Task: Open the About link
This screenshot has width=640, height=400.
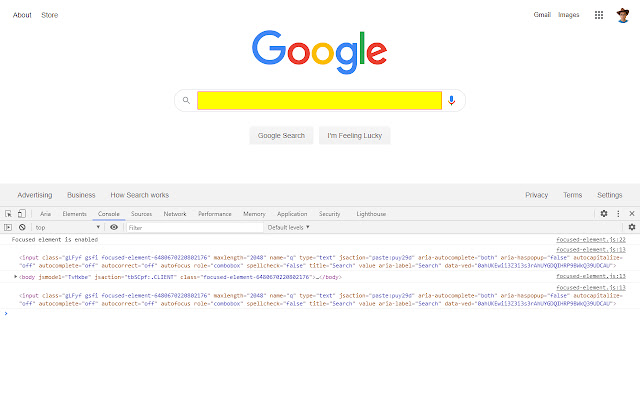Action: click(x=22, y=15)
